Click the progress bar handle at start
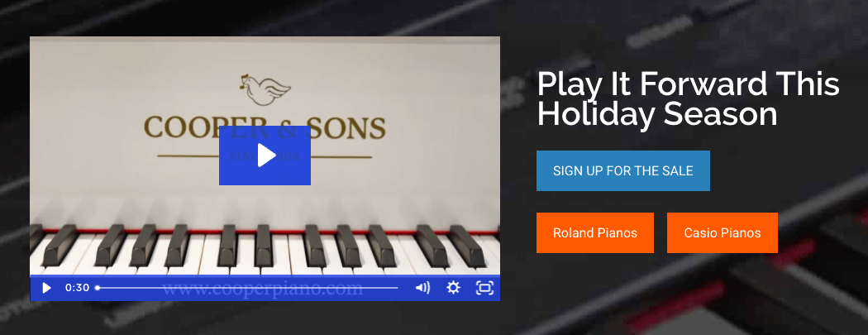 (x=98, y=288)
